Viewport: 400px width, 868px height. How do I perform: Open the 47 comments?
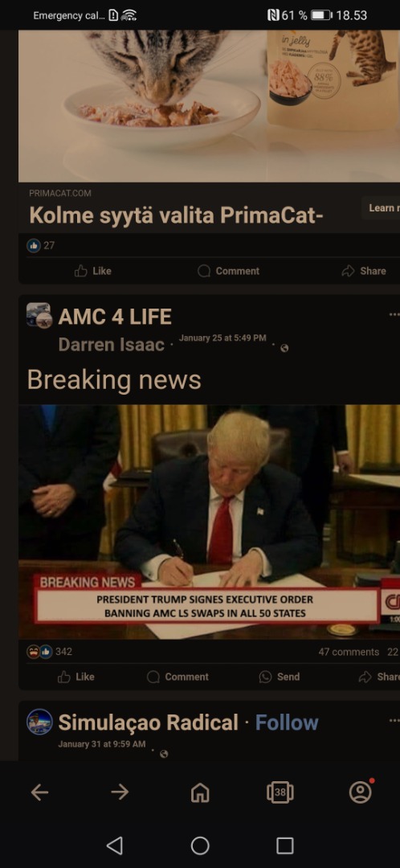pyautogui.click(x=349, y=652)
